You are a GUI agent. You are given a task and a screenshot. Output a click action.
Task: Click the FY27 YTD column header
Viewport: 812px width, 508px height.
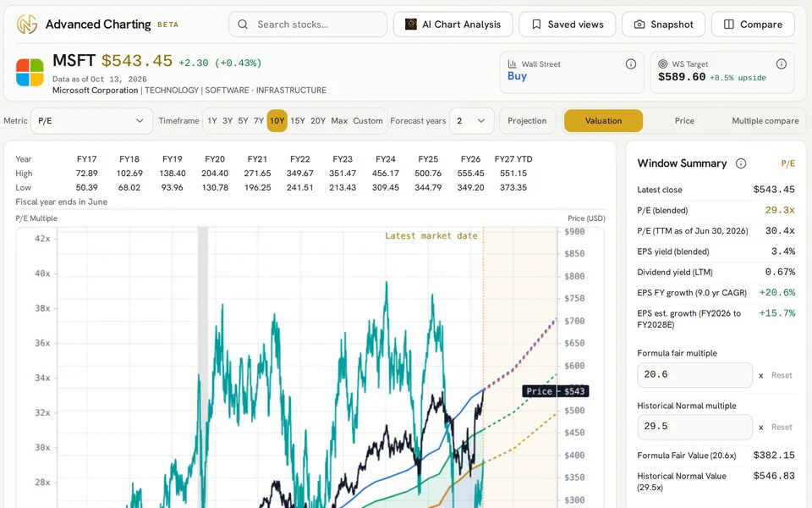[513, 159]
